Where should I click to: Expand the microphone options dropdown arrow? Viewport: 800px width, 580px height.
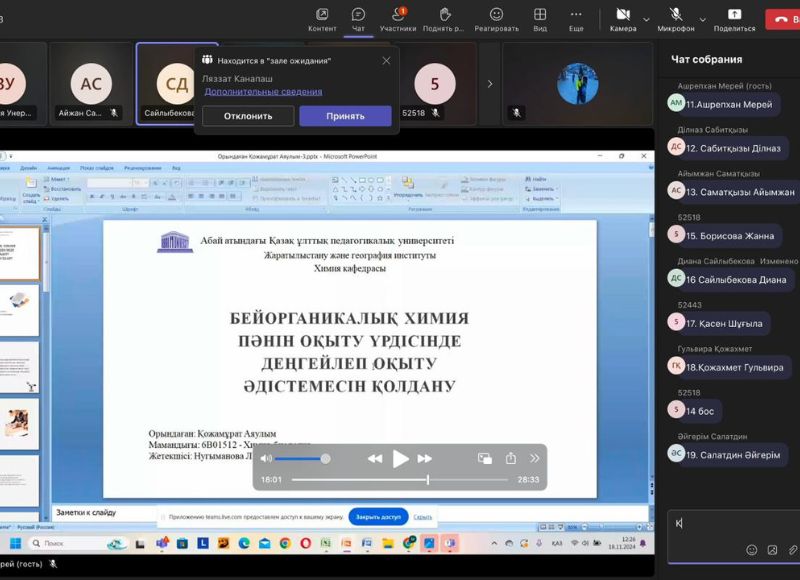(700, 19)
